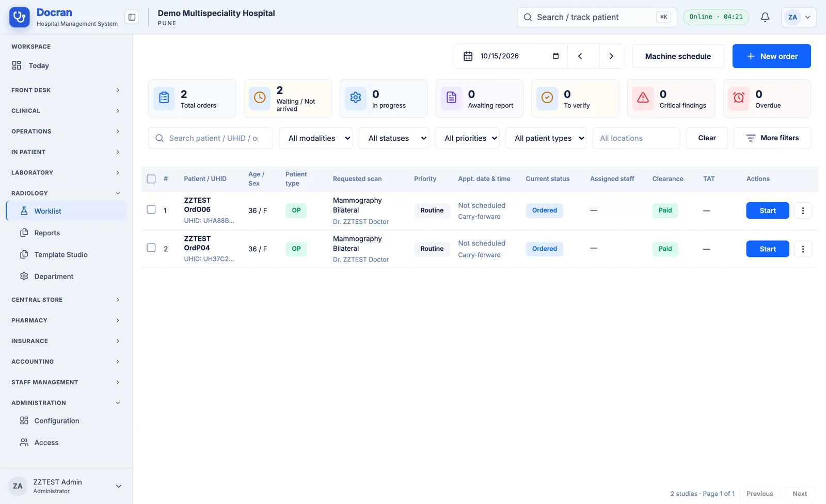Open the All statuses dropdown
This screenshot has height=504, width=826.
click(x=394, y=138)
